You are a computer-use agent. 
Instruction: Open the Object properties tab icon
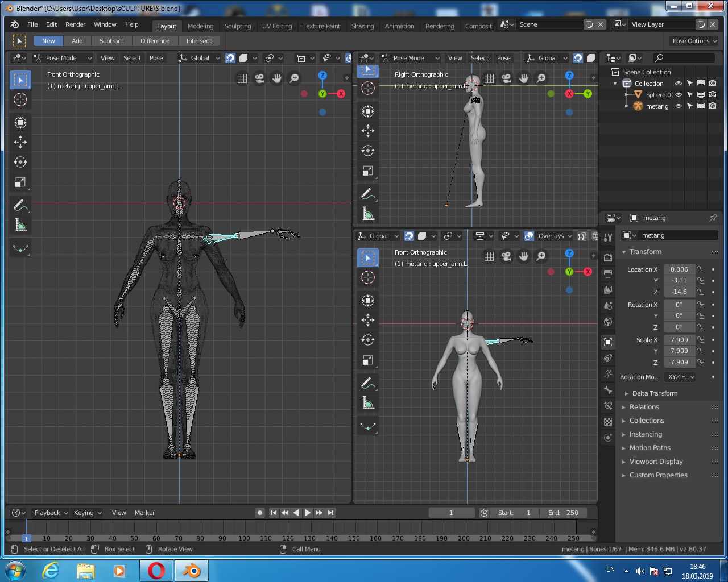tap(608, 342)
